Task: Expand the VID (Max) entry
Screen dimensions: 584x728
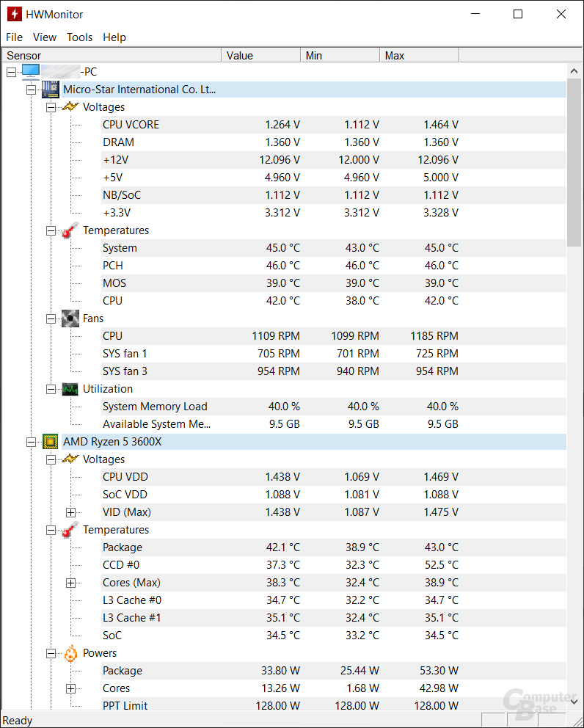Action: tap(70, 512)
